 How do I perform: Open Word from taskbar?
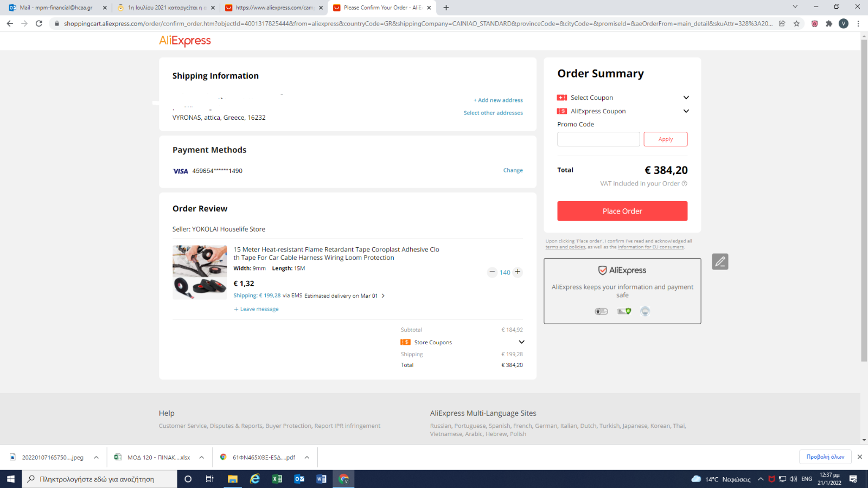(321, 479)
